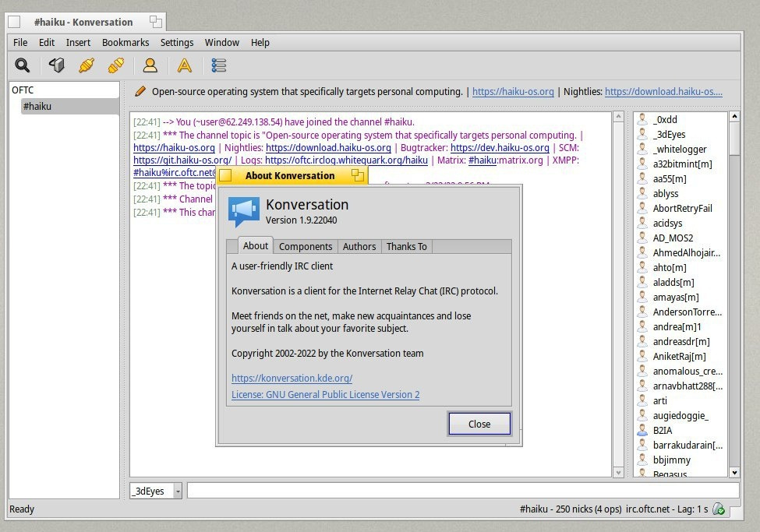Click the font letter A toolbar icon
This screenshot has height=532, width=760.
[x=184, y=65]
